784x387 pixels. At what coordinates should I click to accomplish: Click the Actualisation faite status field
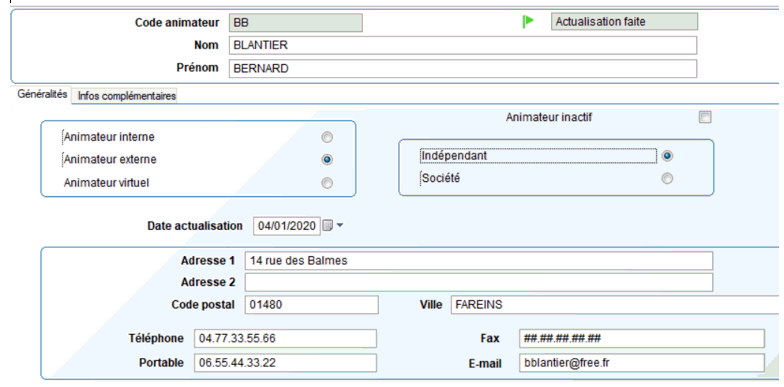[x=624, y=22]
